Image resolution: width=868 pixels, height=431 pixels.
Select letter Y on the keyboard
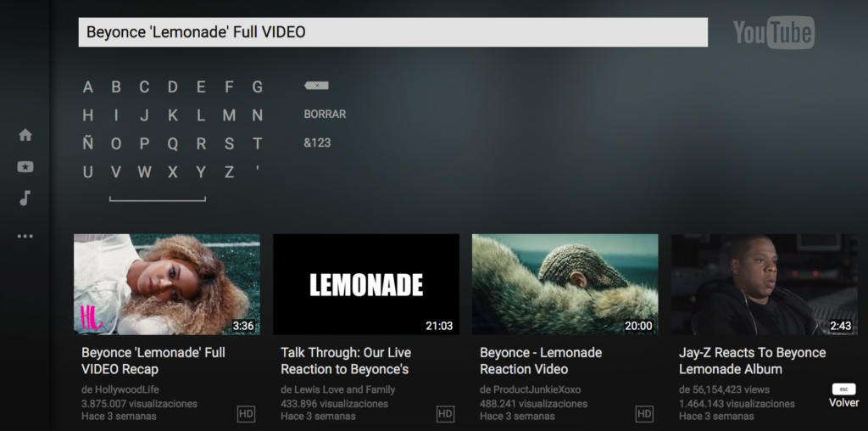pyautogui.click(x=201, y=172)
